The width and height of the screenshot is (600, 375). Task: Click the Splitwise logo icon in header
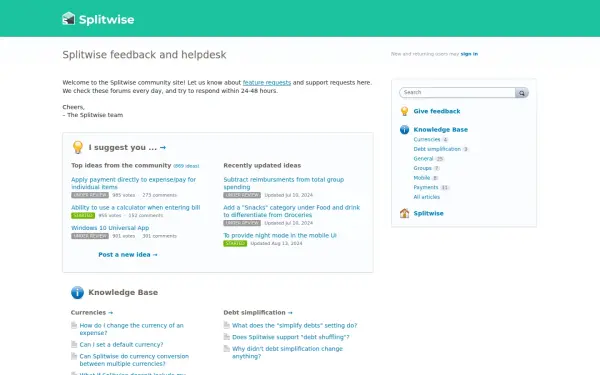[68, 19]
